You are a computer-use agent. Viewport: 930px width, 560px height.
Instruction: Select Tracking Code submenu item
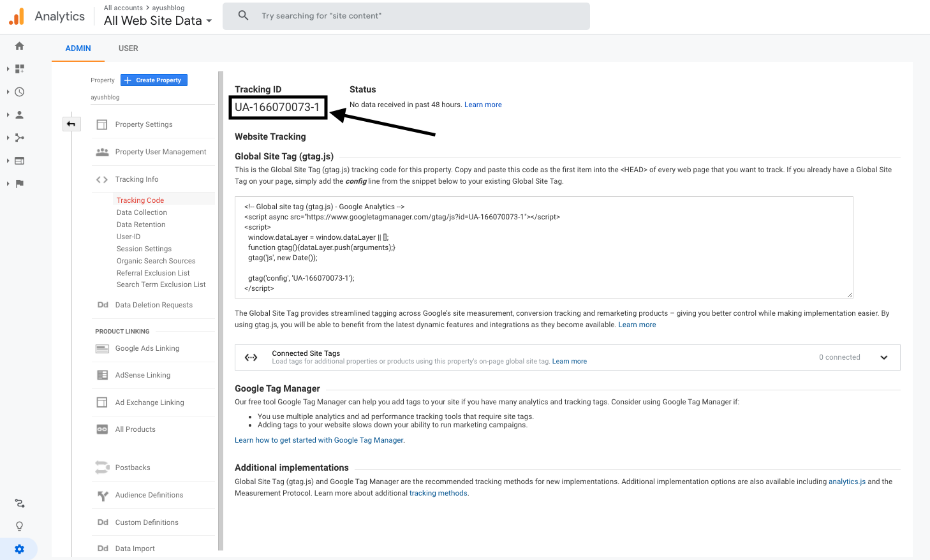point(140,200)
